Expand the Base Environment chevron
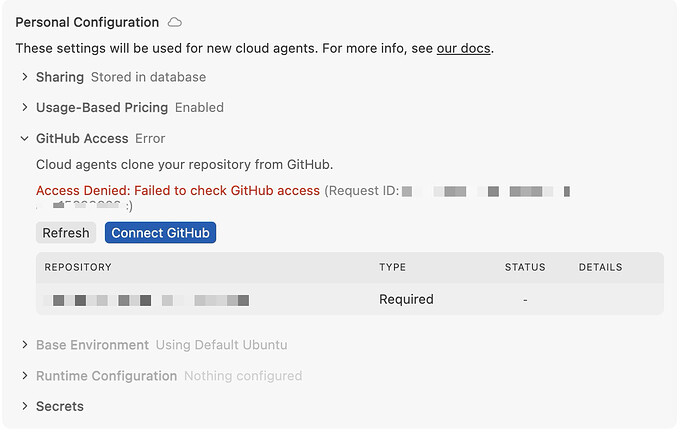The width and height of the screenshot is (689, 439). [25, 345]
